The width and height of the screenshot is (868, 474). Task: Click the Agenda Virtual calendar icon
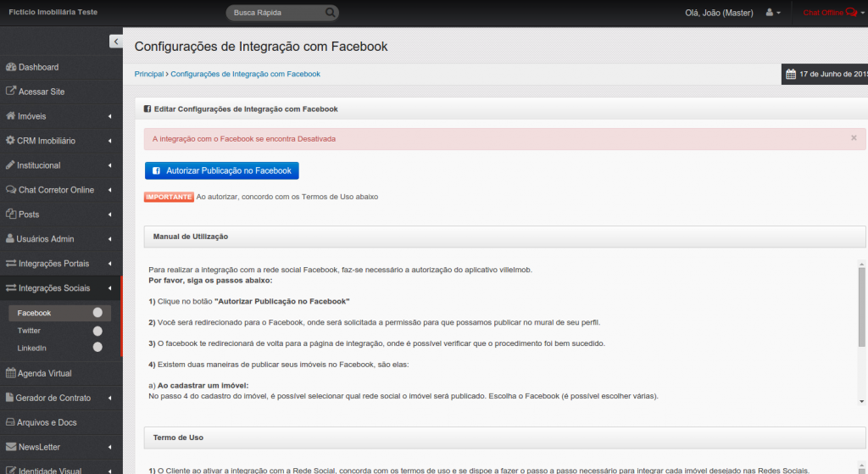pos(10,372)
